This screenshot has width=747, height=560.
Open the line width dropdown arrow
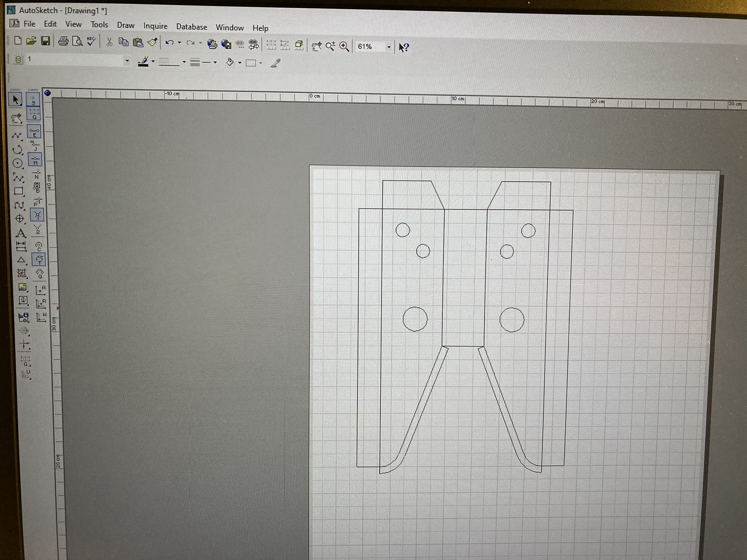coord(215,62)
